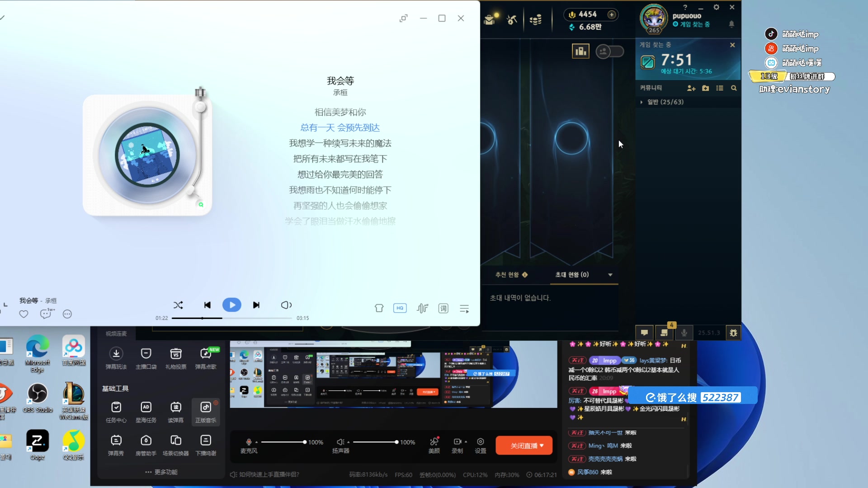Open League client settings gear

point(717,7)
